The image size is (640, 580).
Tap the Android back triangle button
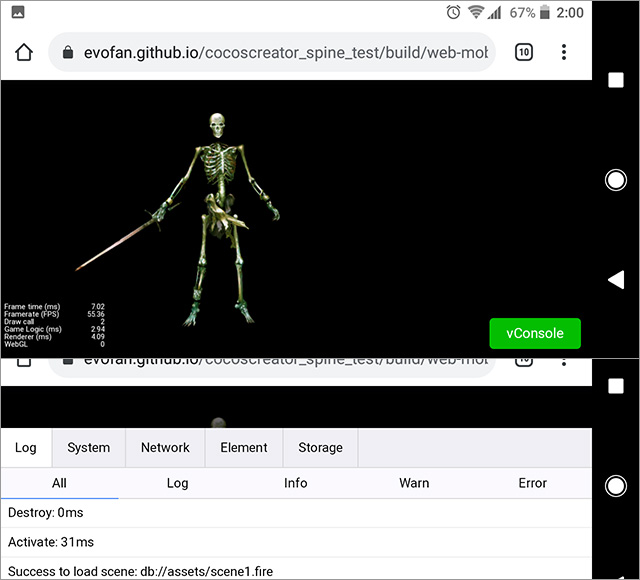616,280
